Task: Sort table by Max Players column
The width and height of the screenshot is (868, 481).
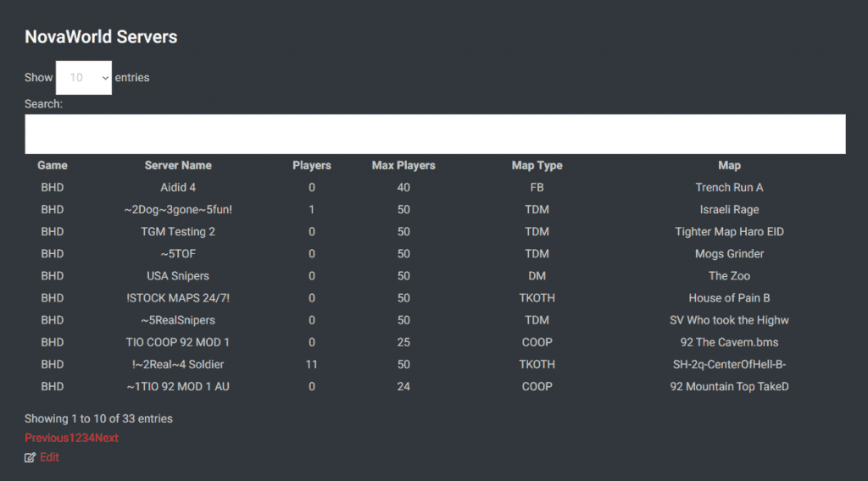Action: click(403, 165)
